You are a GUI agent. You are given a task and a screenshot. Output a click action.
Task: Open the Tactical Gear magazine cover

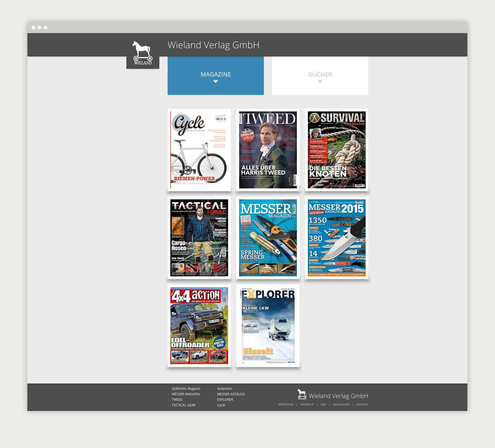tap(199, 238)
